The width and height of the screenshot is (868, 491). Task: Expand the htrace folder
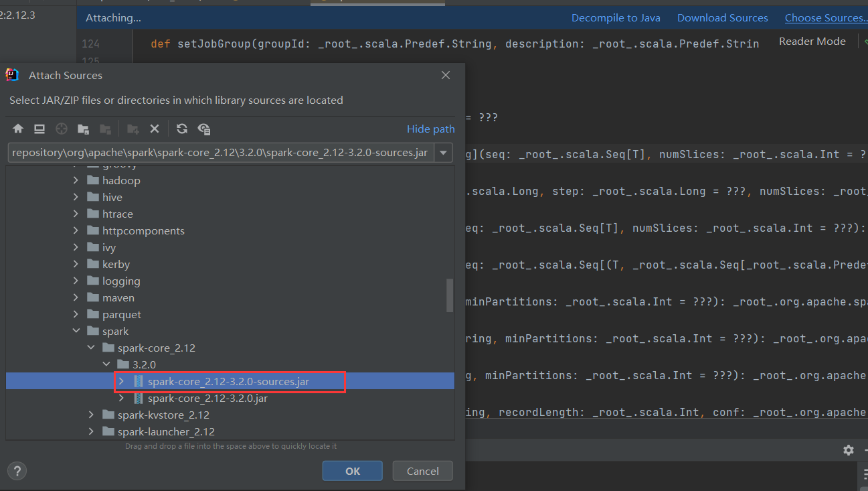(76, 214)
